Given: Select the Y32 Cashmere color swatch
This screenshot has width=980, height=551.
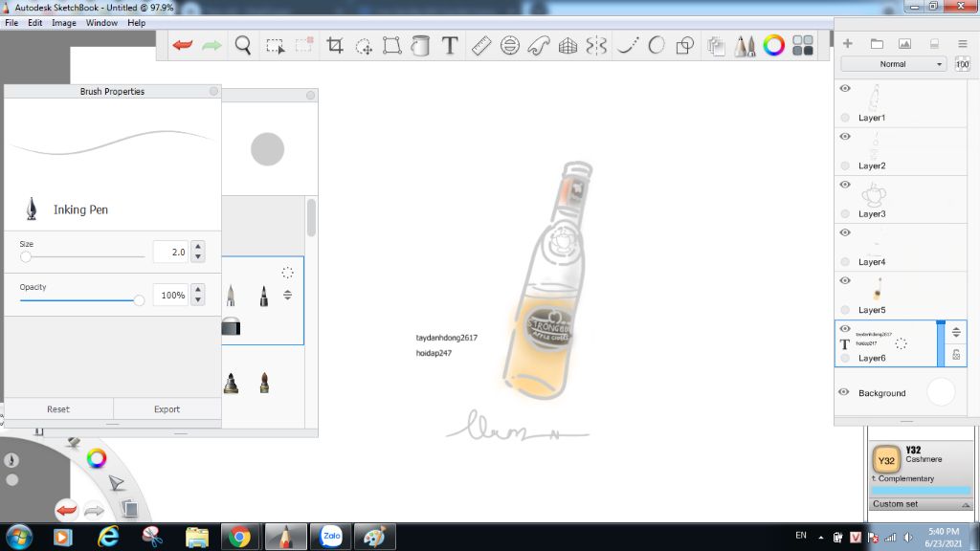Looking at the screenshot, I should tap(886, 460).
